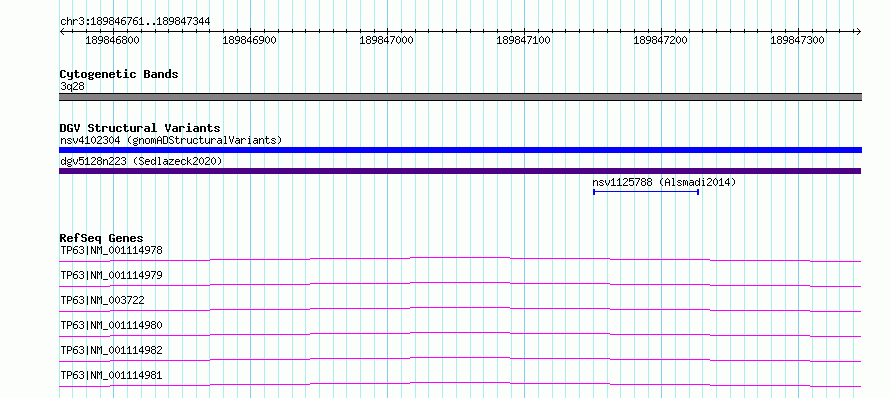Select the magenta line under NM_001114978

click(460, 259)
